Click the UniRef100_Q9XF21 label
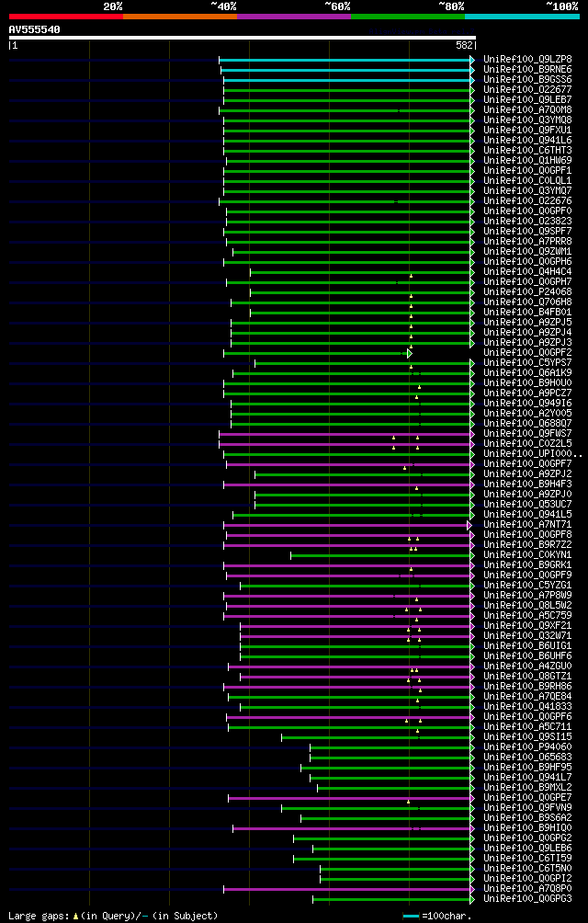Viewport: 588px width, 923px height. [527, 625]
